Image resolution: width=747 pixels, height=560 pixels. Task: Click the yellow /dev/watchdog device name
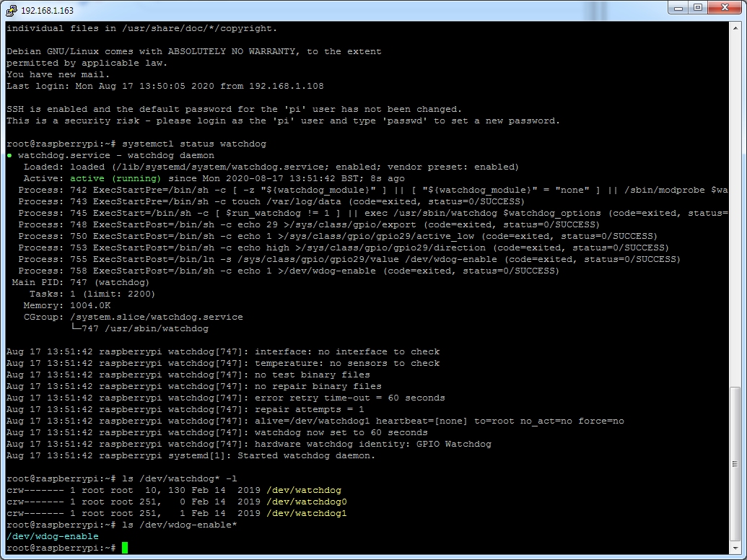pos(303,491)
